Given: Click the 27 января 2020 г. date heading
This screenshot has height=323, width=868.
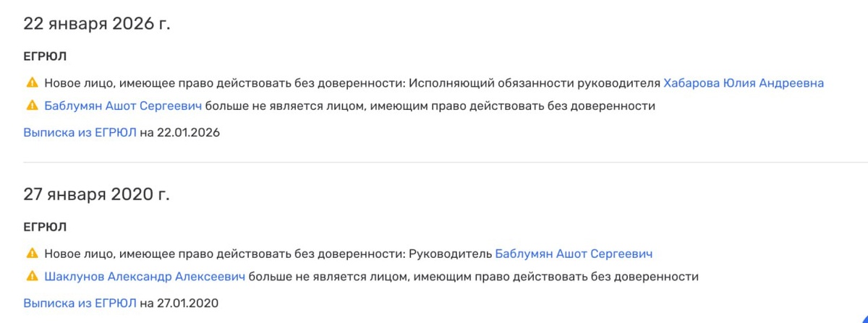Looking at the screenshot, I should point(97,194).
